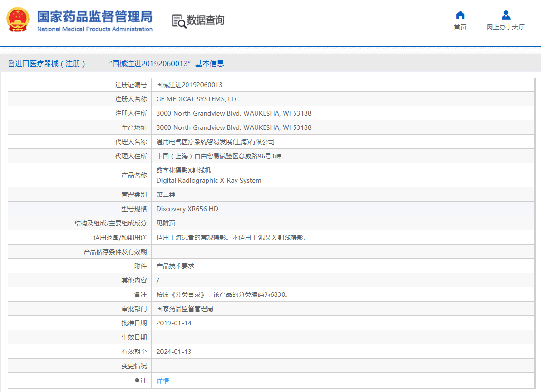Click the 网上办事大厅 person icon
The height and width of the screenshot is (392, 541).
click(506, 15)
